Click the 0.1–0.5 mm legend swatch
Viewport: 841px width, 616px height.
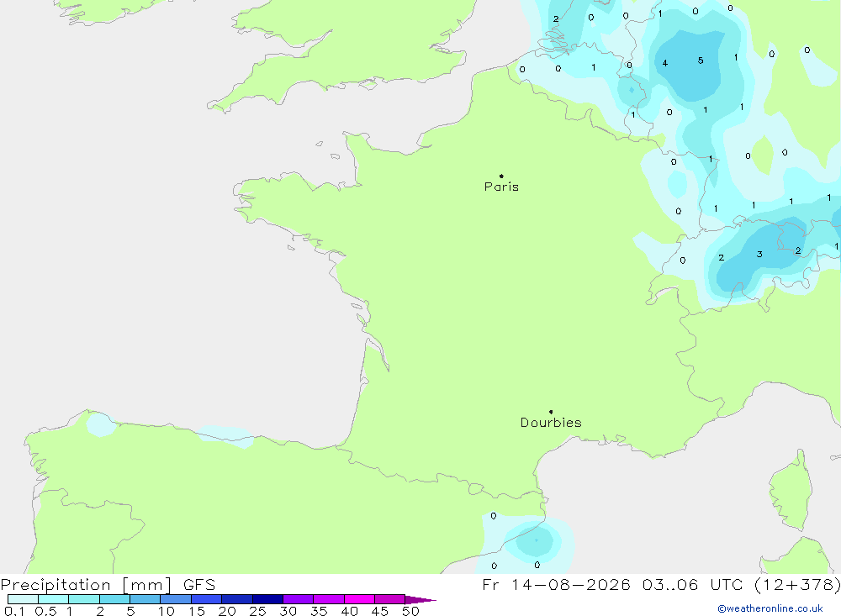point(23,599)
